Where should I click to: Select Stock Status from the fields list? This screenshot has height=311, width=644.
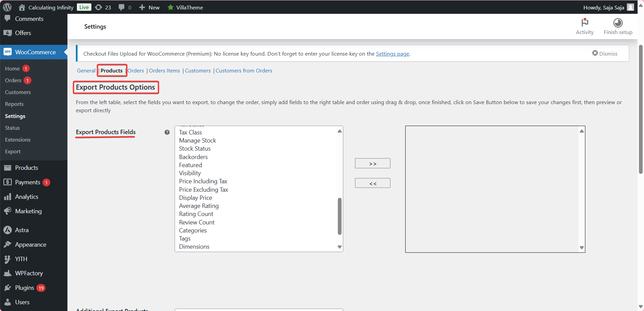point(195,148)
